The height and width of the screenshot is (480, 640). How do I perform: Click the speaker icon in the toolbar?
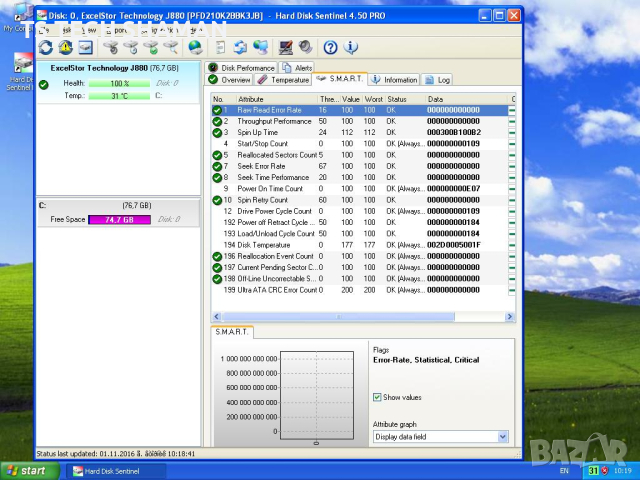(305, 47)
